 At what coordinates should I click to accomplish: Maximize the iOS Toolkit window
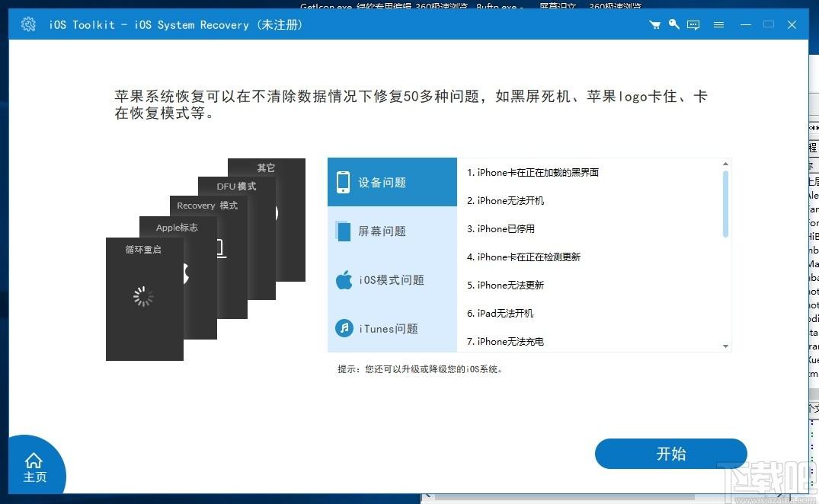[768, 24]
